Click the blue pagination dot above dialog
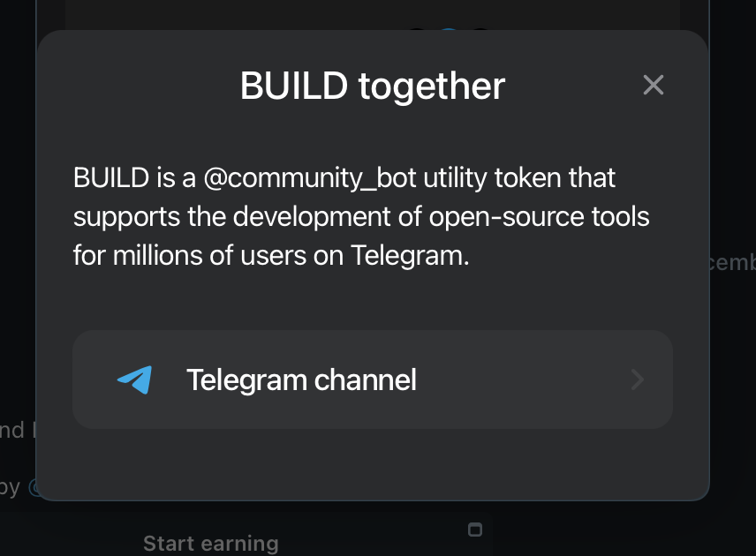This screenshot has width=756, height=556. tap(448, 34)
